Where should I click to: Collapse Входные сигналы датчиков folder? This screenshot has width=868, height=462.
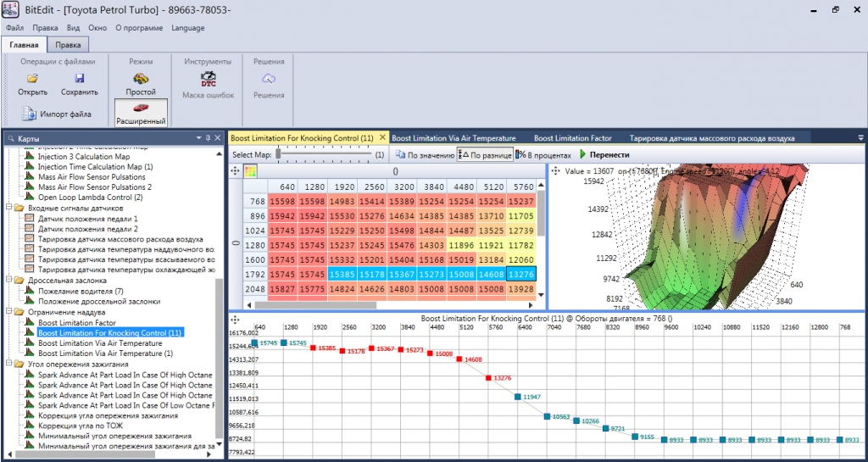click(8, 208)
